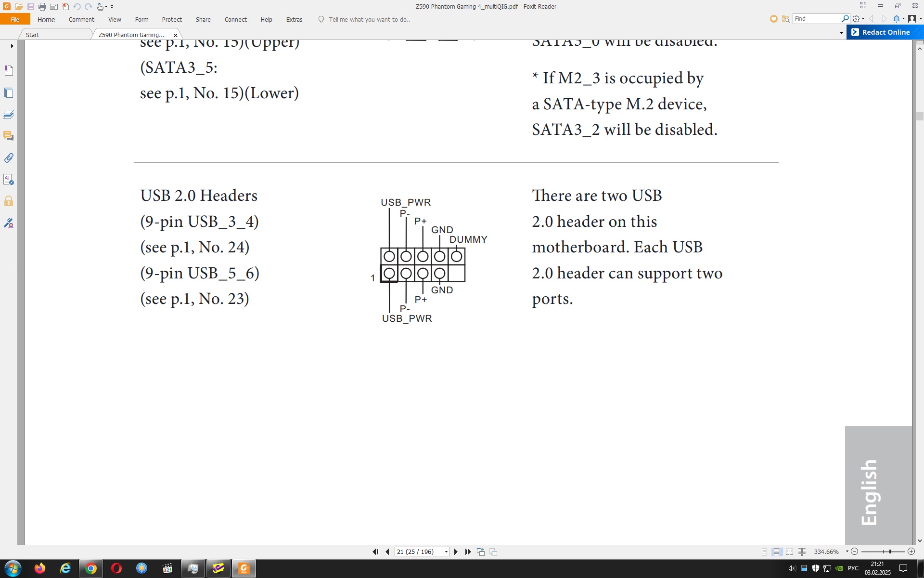This screenshot has width=924, height=578.
Task: Open the Bookmarks panel in left sidebar
Action: coord(9,71)
